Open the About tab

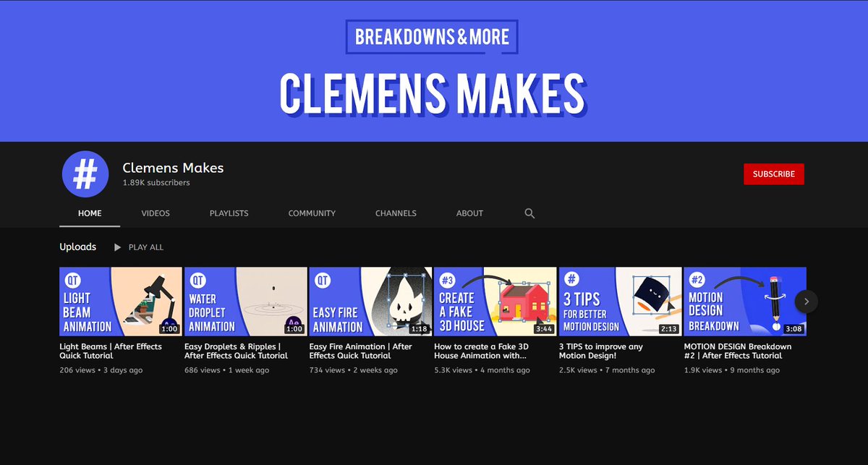pos(469,213)
